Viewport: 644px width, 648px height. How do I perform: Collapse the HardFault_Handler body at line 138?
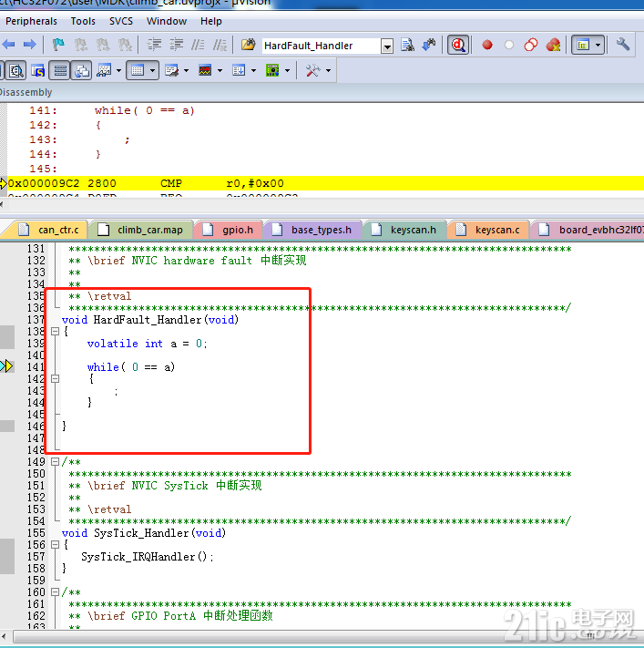click(55, 331)
